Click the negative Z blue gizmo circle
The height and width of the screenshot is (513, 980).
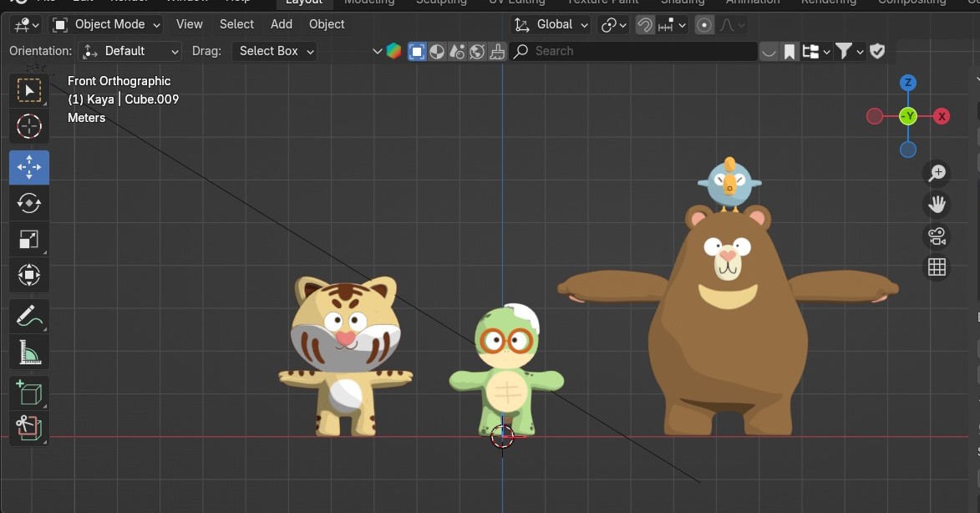coord(908,150)
